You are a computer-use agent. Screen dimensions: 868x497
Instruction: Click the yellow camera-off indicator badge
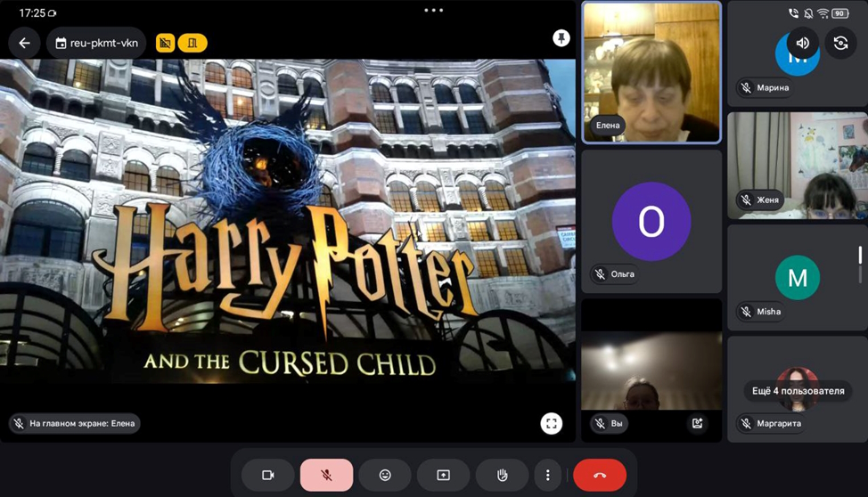coord(165,43)
